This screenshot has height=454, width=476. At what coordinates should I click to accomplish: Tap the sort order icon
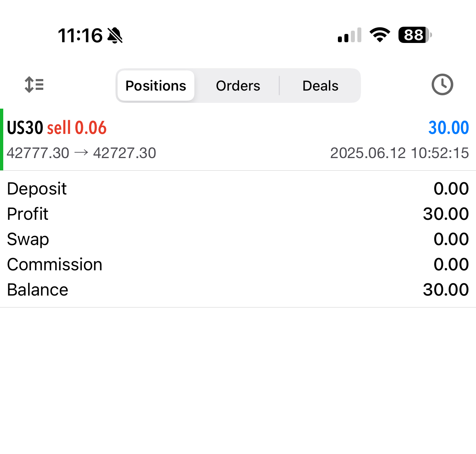point(34,85)
